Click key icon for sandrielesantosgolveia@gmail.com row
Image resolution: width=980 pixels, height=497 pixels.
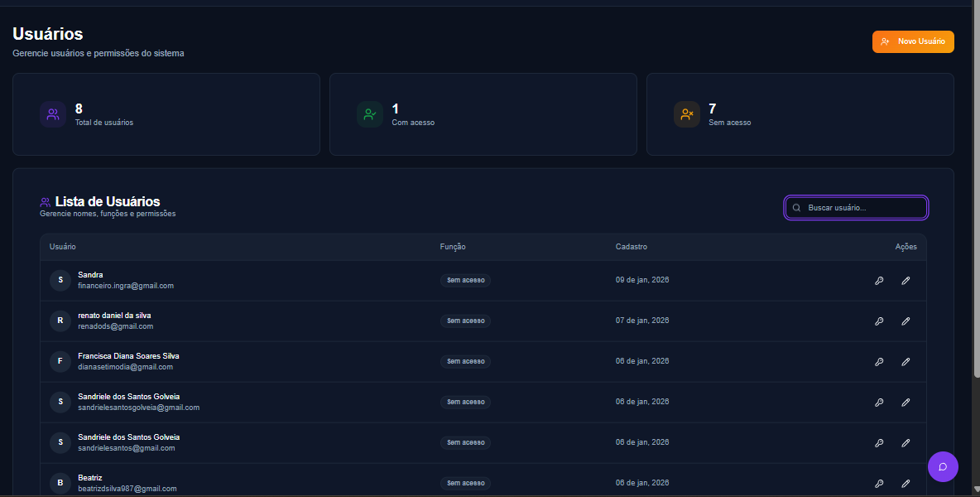pyautogui.click(x=879, y=403)
